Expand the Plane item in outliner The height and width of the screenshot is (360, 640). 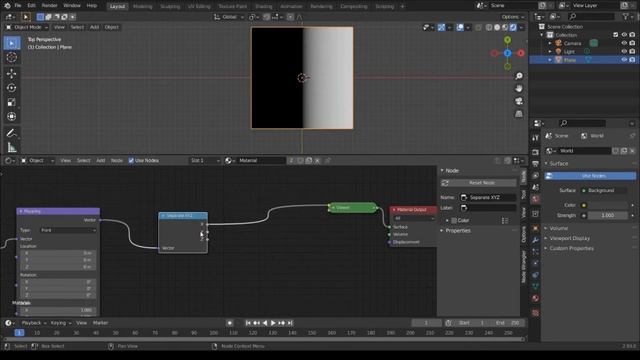[x=550, y=60]
